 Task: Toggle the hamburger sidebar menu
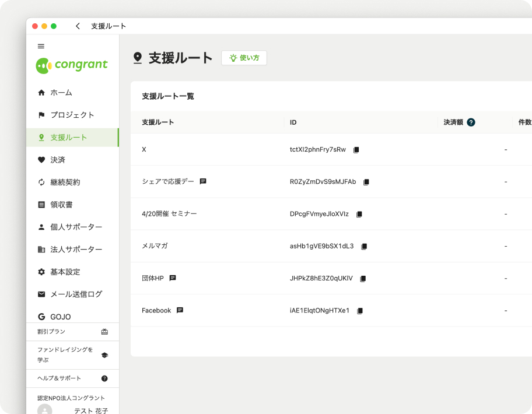[x=41, y=46]
